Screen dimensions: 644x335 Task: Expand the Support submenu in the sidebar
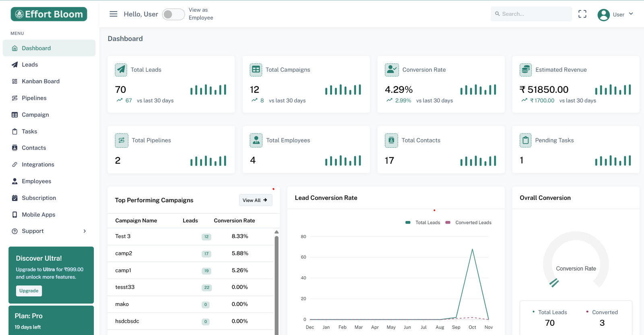(x=49, y=231)
